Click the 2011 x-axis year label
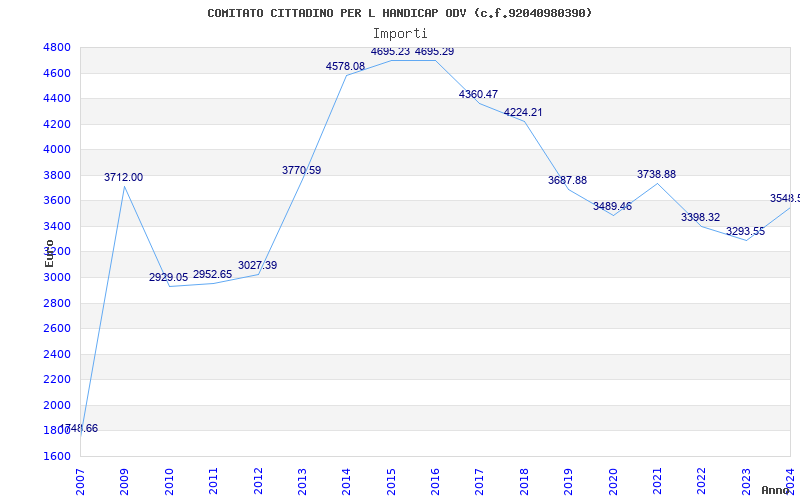800x500 pixels. click(x=213, y=482)
